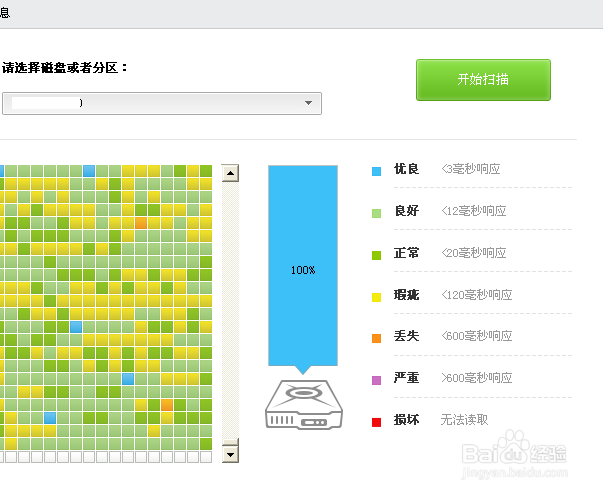Click the red 损坏 legend swatch
The width and height of the screenshot is (603, 494).
tap(376, 422)
